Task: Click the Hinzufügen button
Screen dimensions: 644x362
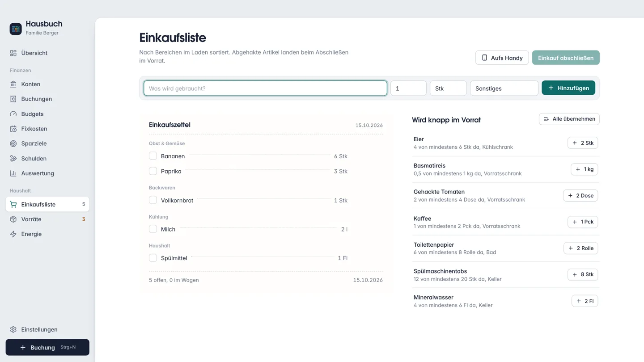Action: (568, 88)
